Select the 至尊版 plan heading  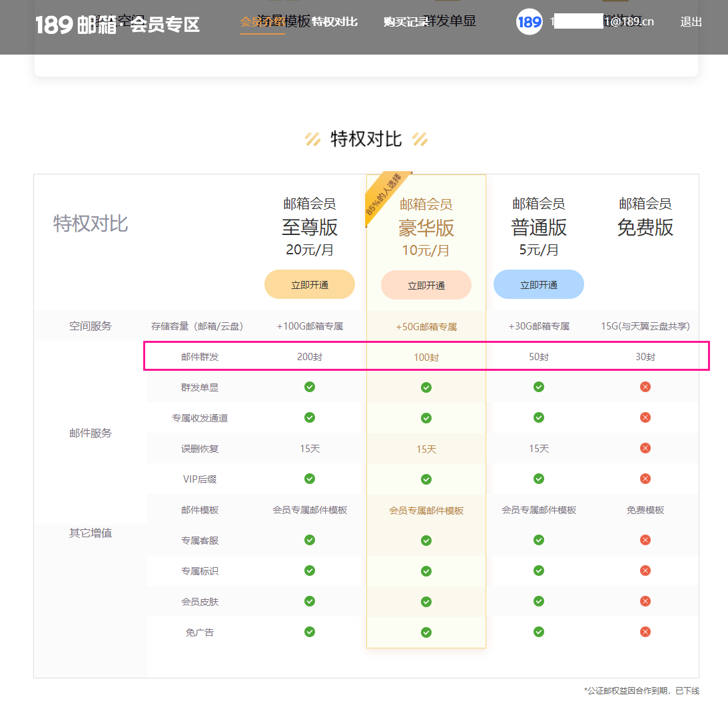click(310, 227)
